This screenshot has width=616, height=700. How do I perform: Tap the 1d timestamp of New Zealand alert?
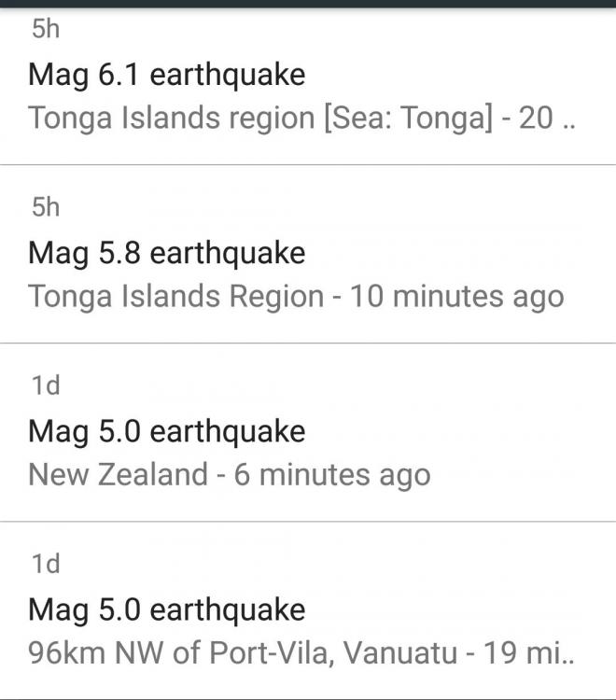click(x=45, y=385)
